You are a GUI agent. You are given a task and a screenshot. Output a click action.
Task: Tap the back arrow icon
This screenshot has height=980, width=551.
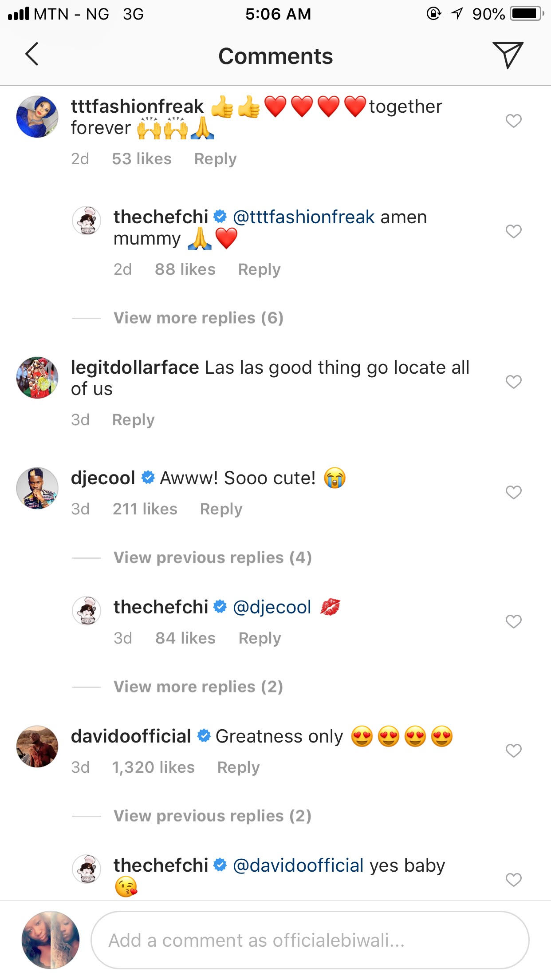(x=32, y=55)
